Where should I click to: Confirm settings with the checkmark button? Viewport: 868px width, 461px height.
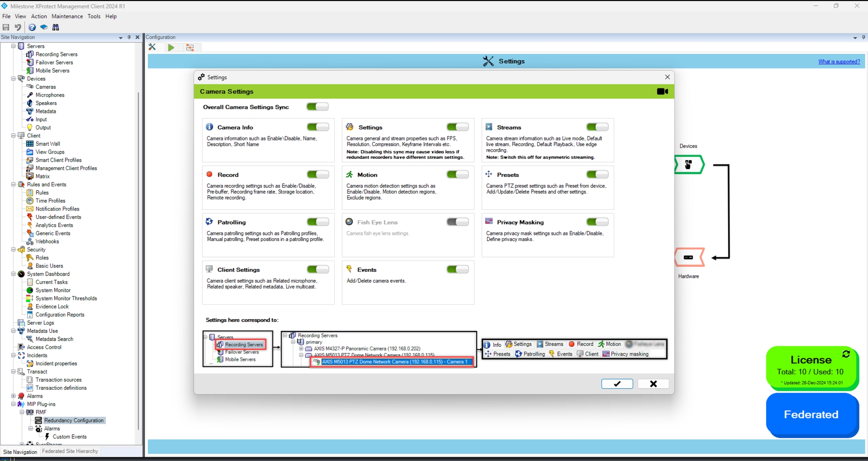pyautogui.click(x=617, y=384)
